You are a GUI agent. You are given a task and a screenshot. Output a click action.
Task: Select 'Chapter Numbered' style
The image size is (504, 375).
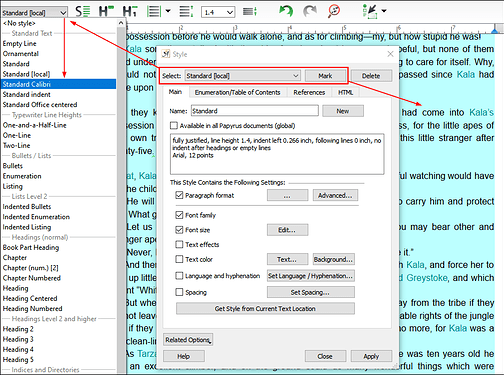pyautogui.click(x=58, y=278)
